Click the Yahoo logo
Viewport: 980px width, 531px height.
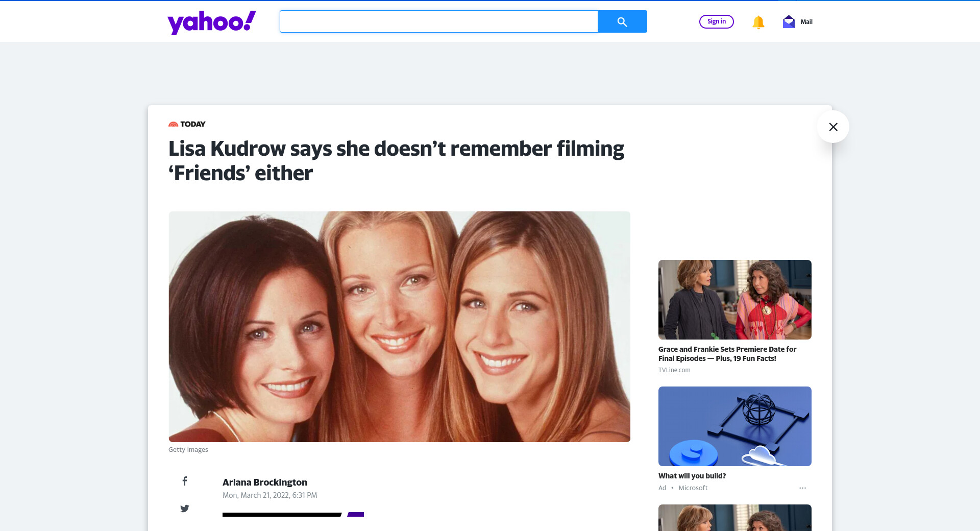pyautogui.click(x=211, y=22)
